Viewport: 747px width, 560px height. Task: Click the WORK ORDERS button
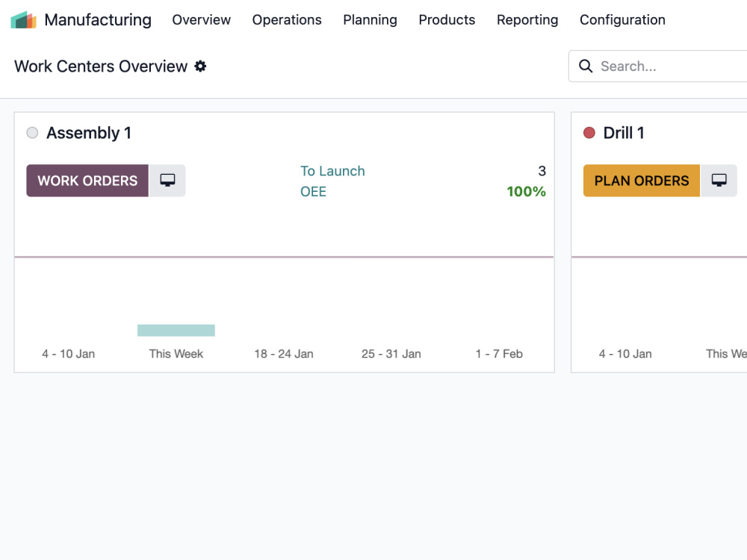(87, 181)
